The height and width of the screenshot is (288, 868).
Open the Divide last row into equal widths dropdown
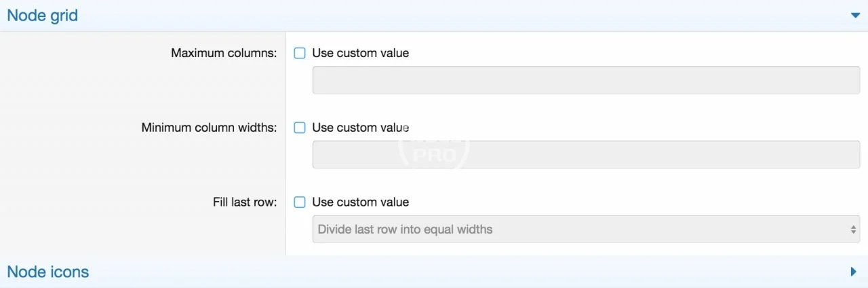tap(586, 230)
